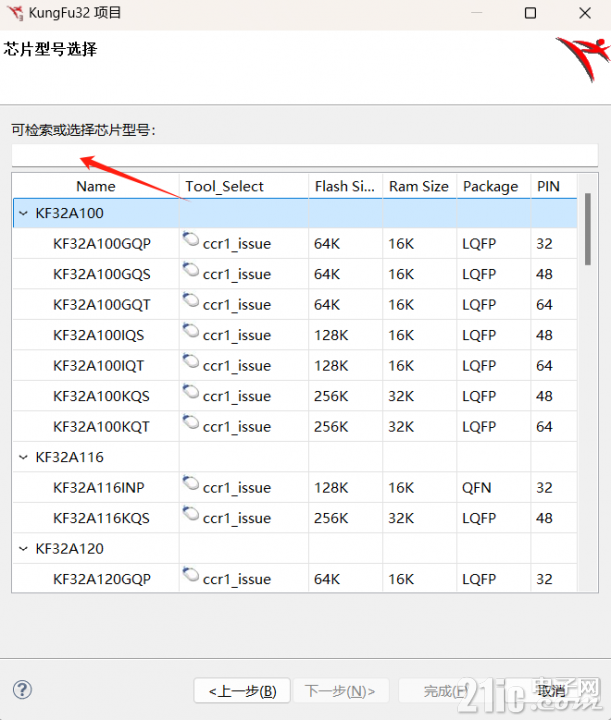Click ccr1_issue tool icon for KF32A100IQT
611x720 pixels.
click(x=191, y=361)
